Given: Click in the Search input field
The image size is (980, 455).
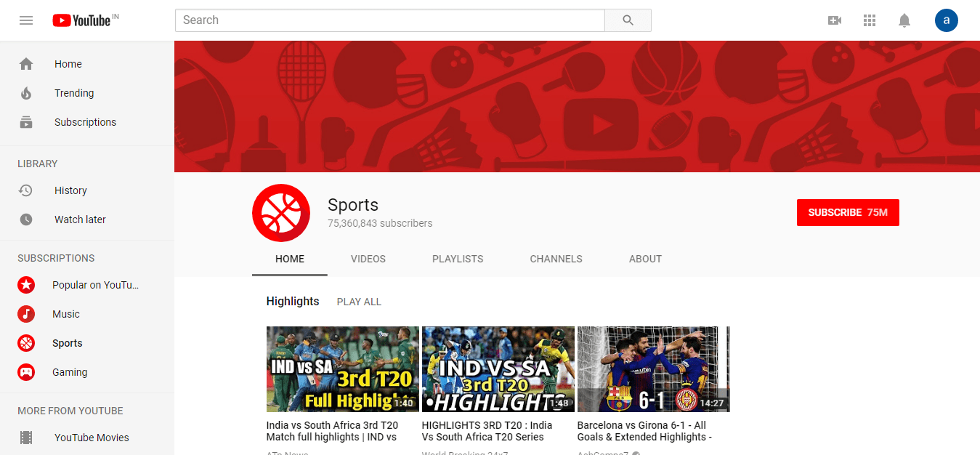Looking at the screenshot, I should click(389, 20).
